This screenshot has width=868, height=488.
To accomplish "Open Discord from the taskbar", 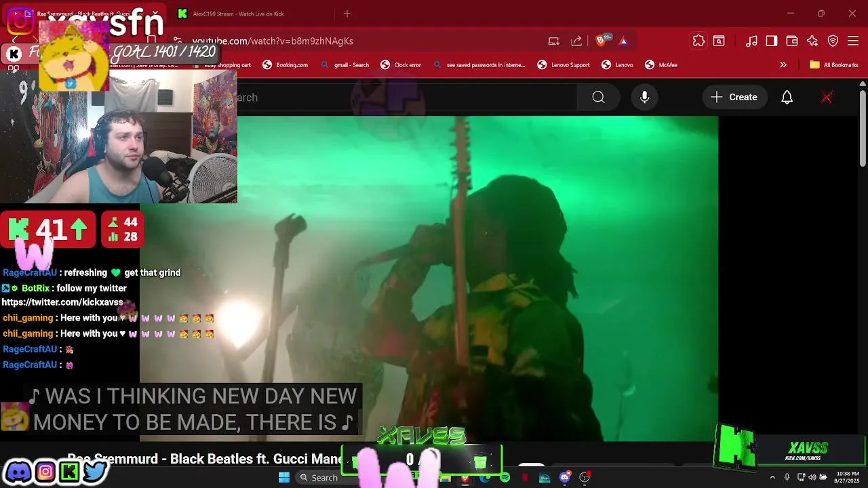I will point(565,478).
